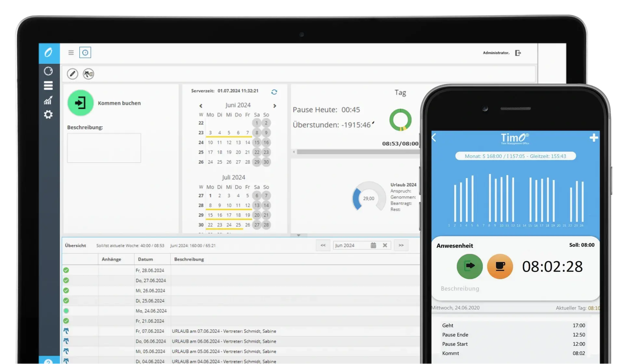Open the hamburger menu in top bar
This screenshot has height=364, width=624.
coord(71,53)
